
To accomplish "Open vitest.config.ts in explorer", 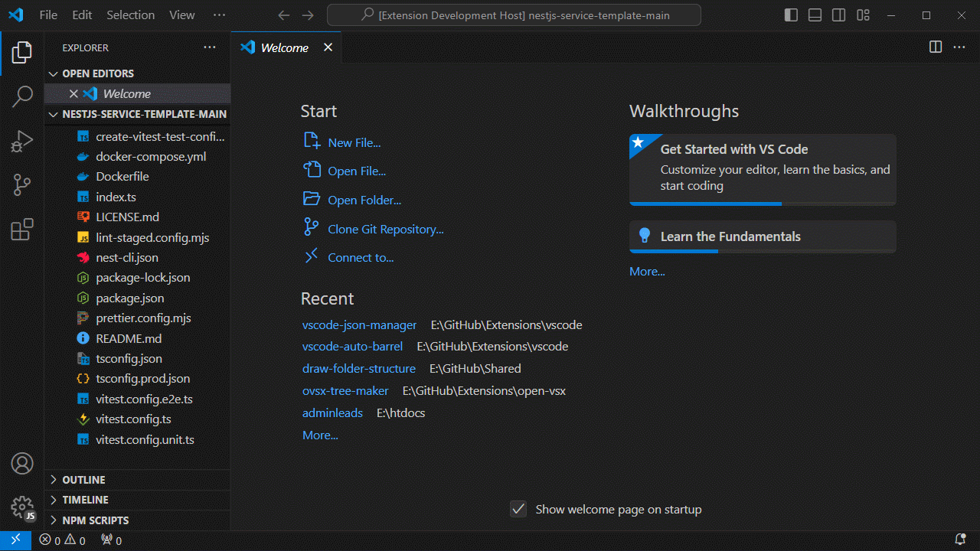I will point(138,419).
